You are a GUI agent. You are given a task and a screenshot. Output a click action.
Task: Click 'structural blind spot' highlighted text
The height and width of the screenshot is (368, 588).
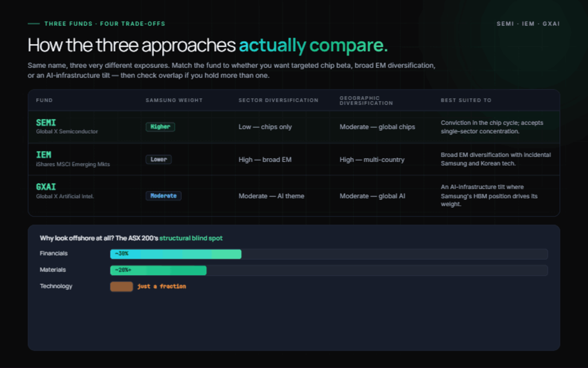[191, 238]
